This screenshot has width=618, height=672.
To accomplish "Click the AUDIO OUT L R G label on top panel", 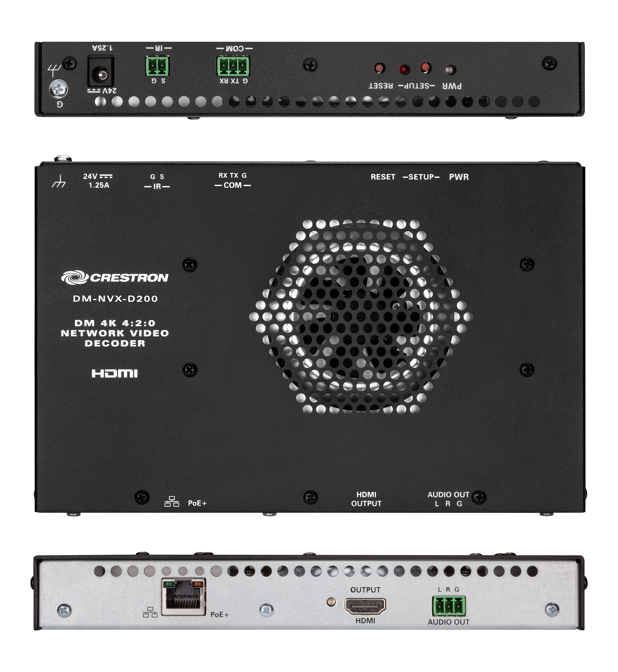I will tap(448, 499).
